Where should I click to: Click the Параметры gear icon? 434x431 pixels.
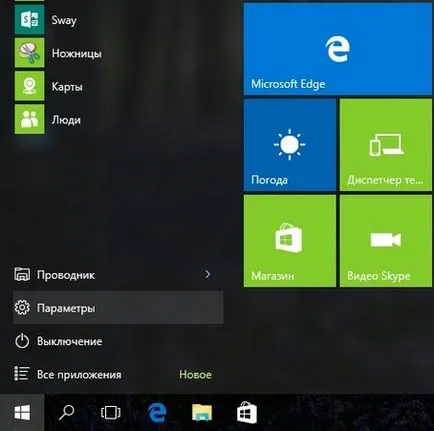click(22, 307)
